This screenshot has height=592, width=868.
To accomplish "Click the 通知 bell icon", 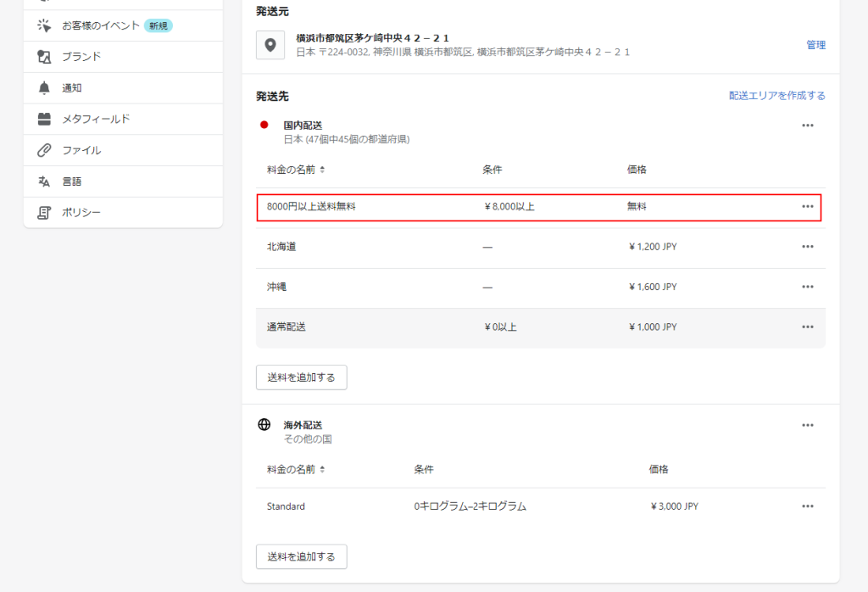I will (x=44, y=88).
